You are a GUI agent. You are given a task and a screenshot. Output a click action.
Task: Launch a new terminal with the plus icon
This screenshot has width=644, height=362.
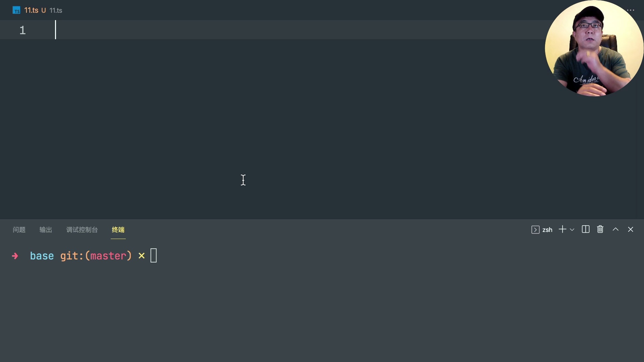[562, 230]
